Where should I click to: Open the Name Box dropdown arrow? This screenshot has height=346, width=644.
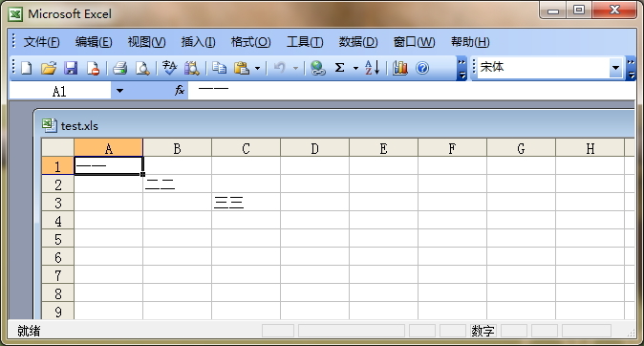coord(119,91)
